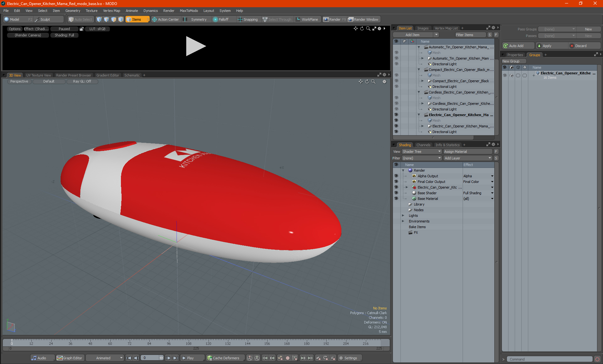Screen dimensions: 603x364
Task: Open the Vertex Map menu
Action: point(111,11)
